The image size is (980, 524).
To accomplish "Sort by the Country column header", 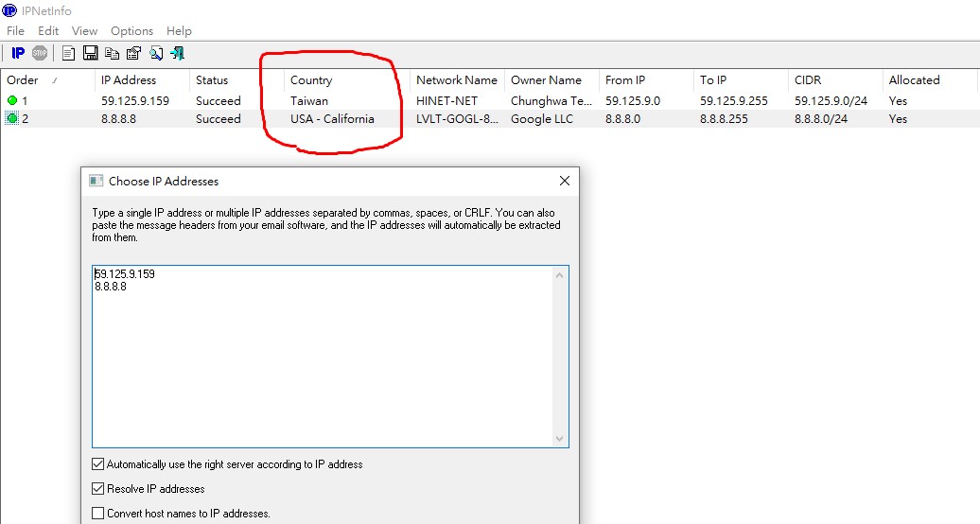I will click(311, 80).
